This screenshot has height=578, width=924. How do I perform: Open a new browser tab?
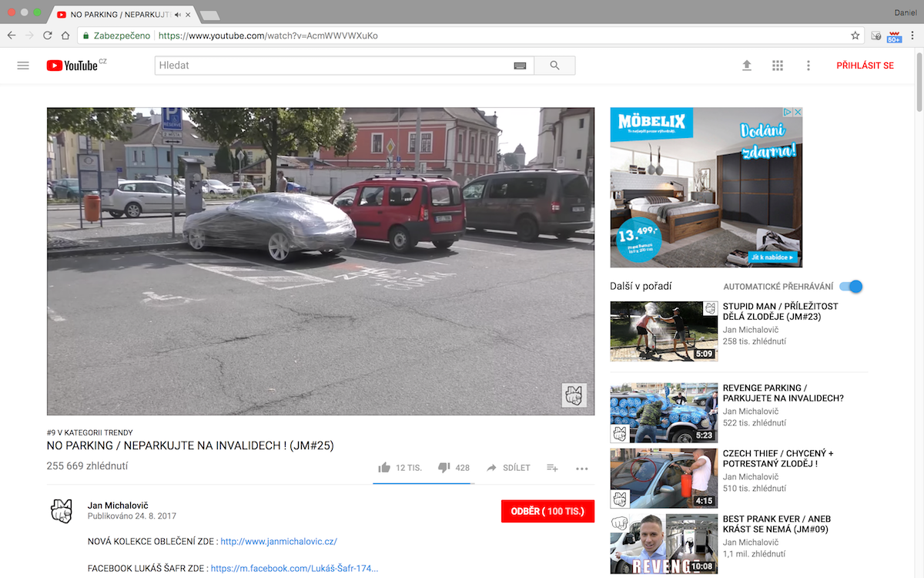click(x=209, y=15)
